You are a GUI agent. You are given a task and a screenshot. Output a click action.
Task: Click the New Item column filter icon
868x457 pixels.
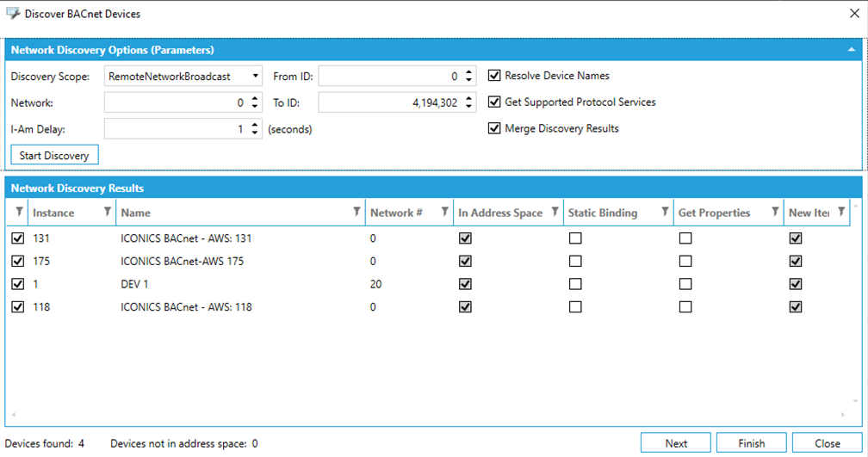tap(840, 212)
